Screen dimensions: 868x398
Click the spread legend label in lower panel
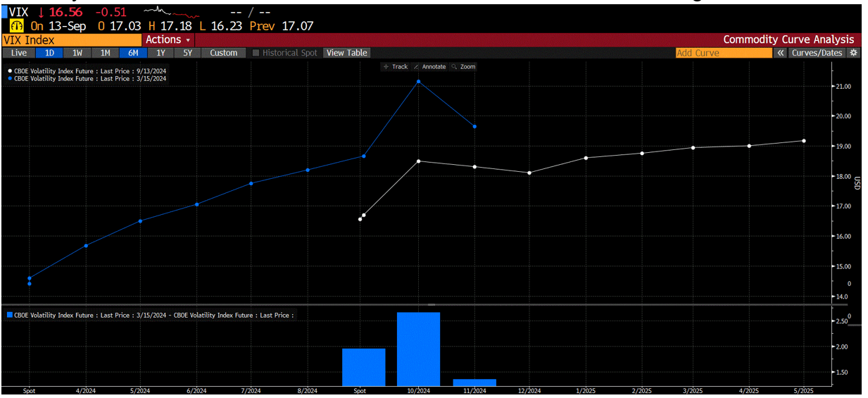click(149, 316)
